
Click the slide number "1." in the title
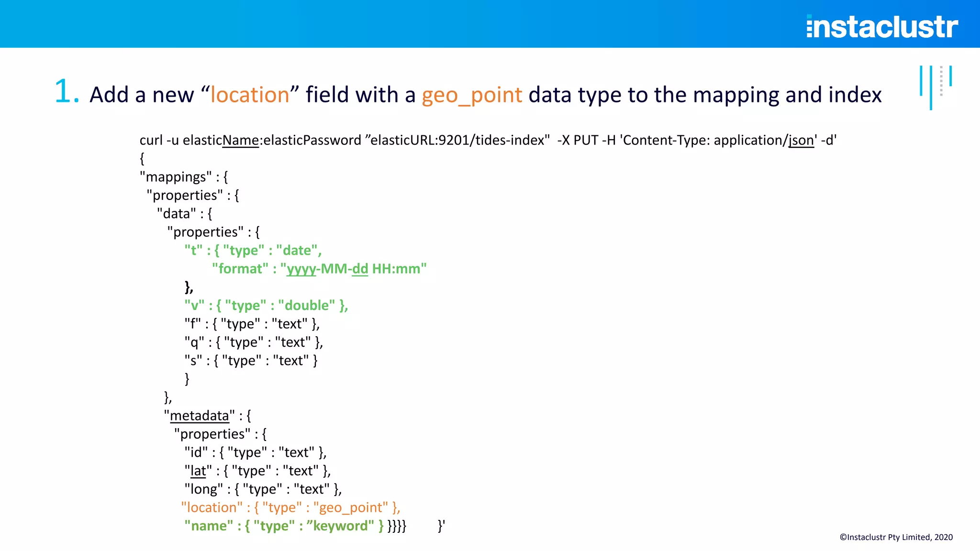(67, 91)
